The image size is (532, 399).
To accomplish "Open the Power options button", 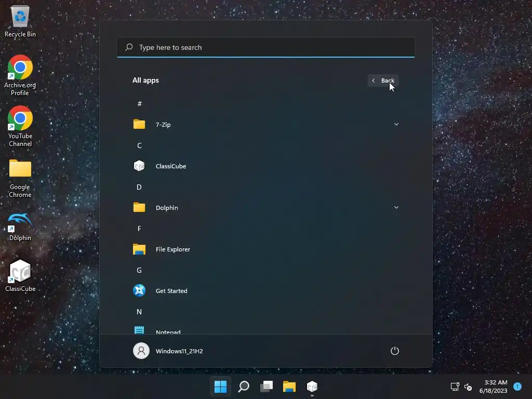I will [395, 351].
